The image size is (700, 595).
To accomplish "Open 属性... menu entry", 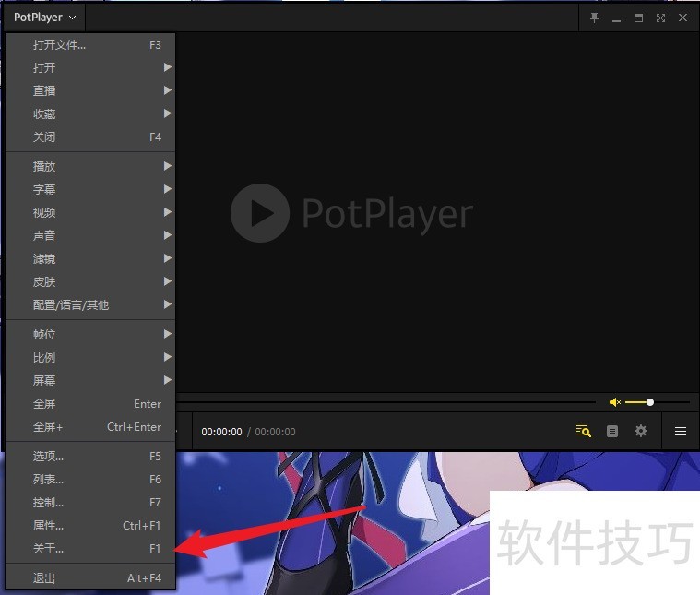I will tap(90, 526).
